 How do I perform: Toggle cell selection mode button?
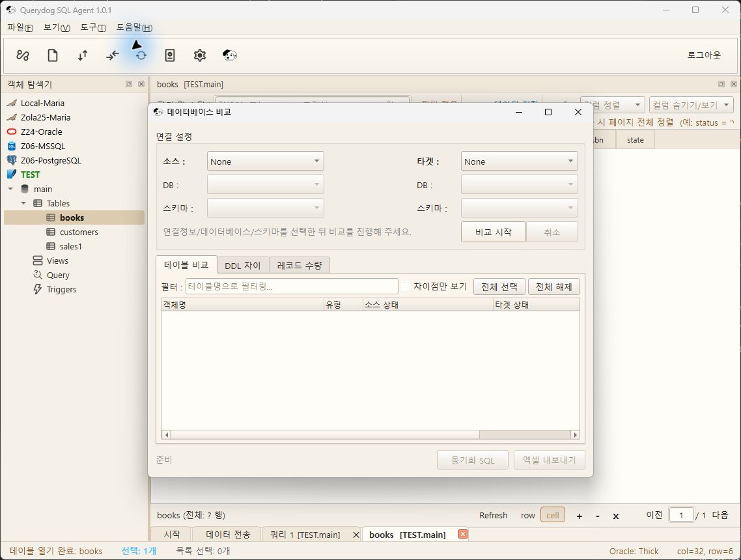click(552, 515)
